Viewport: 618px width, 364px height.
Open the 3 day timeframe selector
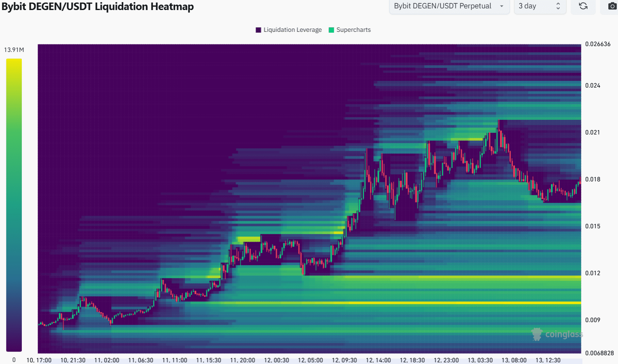[540, 6]
